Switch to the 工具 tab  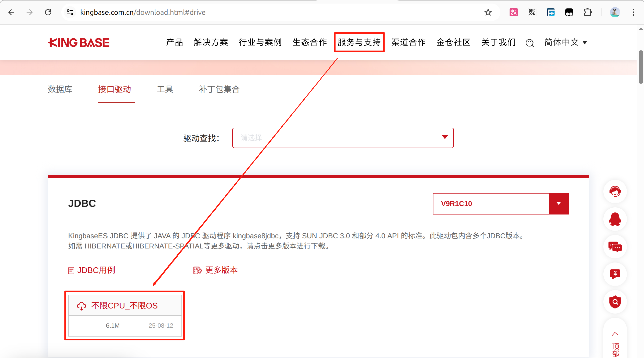165,89
